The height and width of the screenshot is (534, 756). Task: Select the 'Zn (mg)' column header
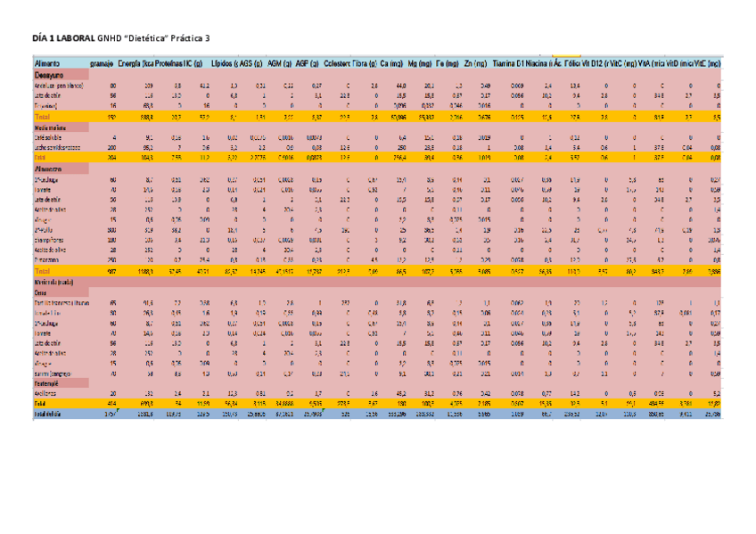pyautogui.click(x=475, y=63)
